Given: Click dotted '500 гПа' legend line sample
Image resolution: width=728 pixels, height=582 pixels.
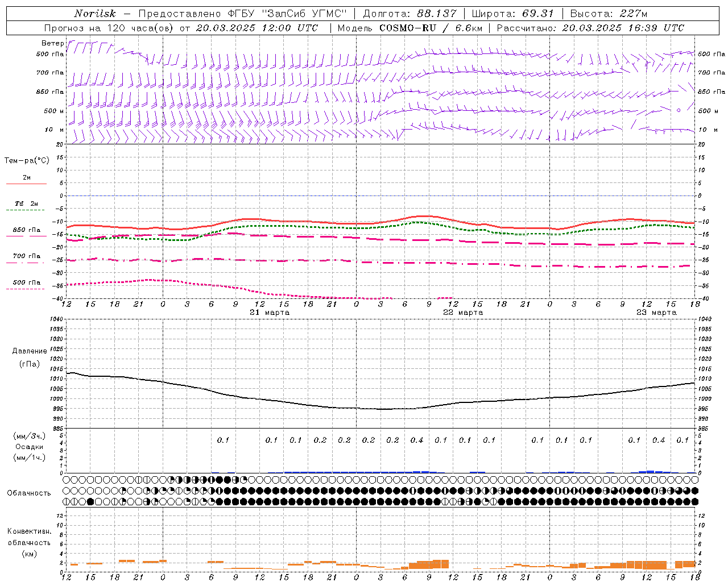Looking at the screenshot, I should tap(26, 289).
